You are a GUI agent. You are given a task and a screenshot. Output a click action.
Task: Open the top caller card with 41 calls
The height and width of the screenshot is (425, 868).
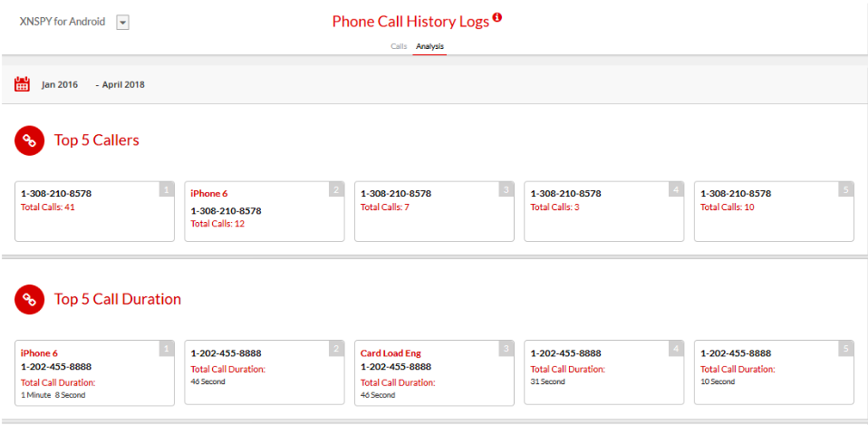tap(94, 211)
